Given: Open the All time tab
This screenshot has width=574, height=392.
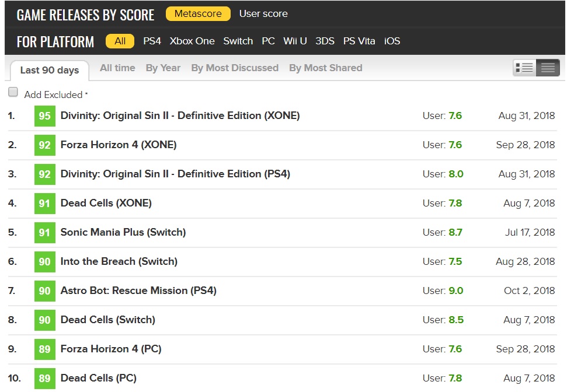Looking at the screenshot, I should tap(117, 68).
